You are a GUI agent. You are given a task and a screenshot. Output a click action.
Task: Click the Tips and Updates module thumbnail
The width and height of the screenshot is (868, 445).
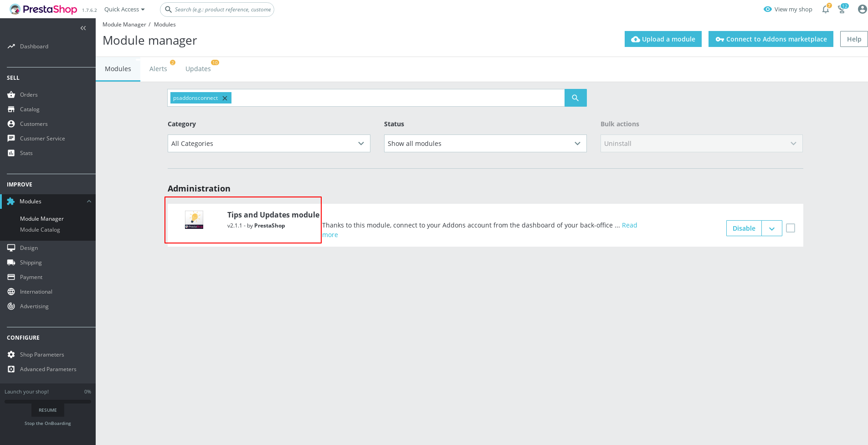click(194, 220)
